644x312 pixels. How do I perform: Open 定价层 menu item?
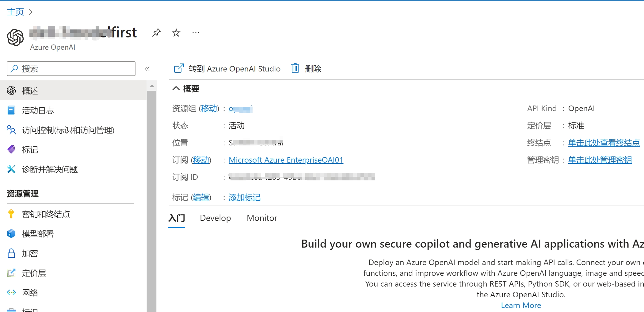pos(73,273)
